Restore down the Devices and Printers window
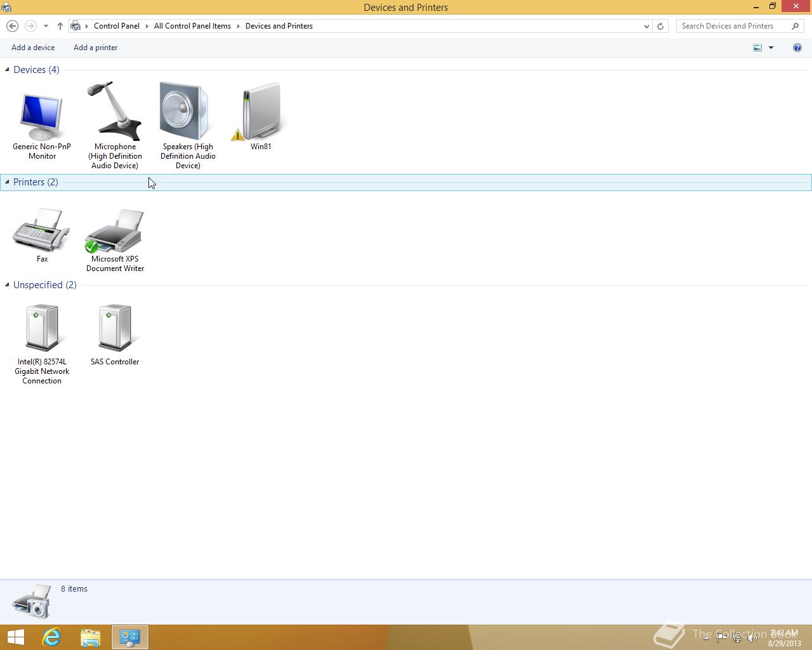 click(x=773, y=7)
